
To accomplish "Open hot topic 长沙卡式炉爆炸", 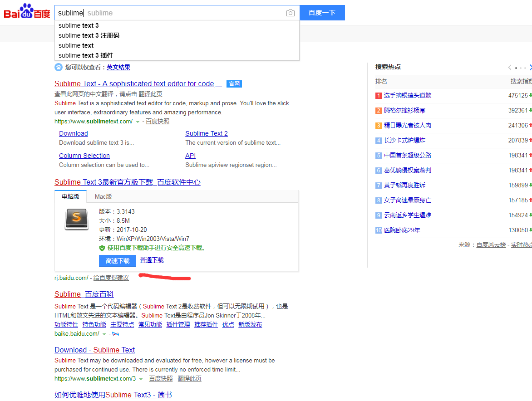I will click(x=404, y=140).
